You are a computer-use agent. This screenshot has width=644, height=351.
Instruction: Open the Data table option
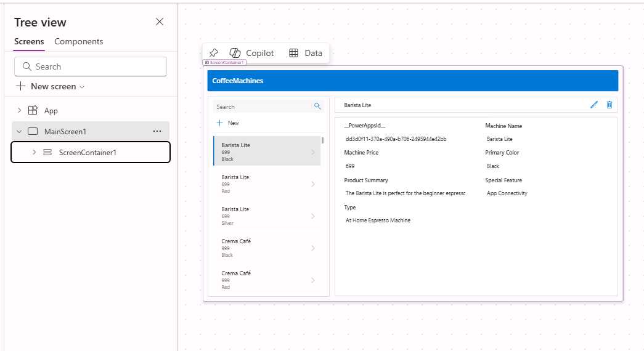tap(306, 53)
